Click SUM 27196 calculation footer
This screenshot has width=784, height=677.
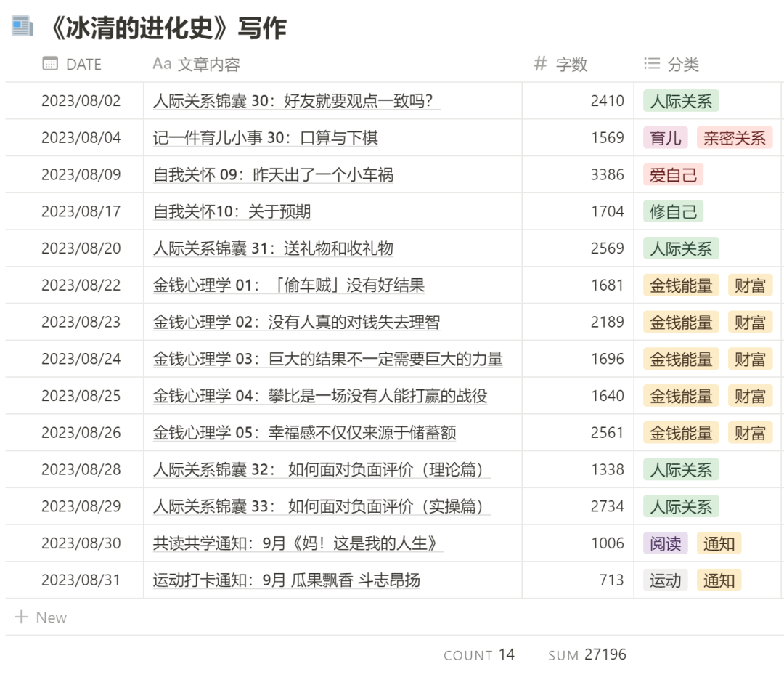[x=587, y=654]
